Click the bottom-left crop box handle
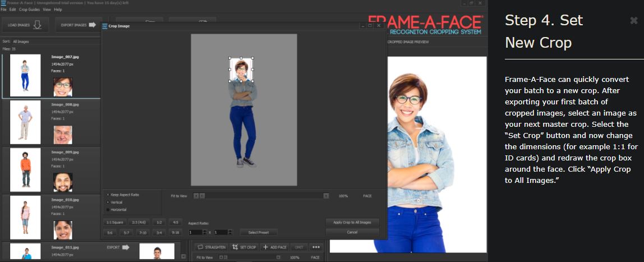The height and width of the screenshot is (262, 644). coord(229,81)
